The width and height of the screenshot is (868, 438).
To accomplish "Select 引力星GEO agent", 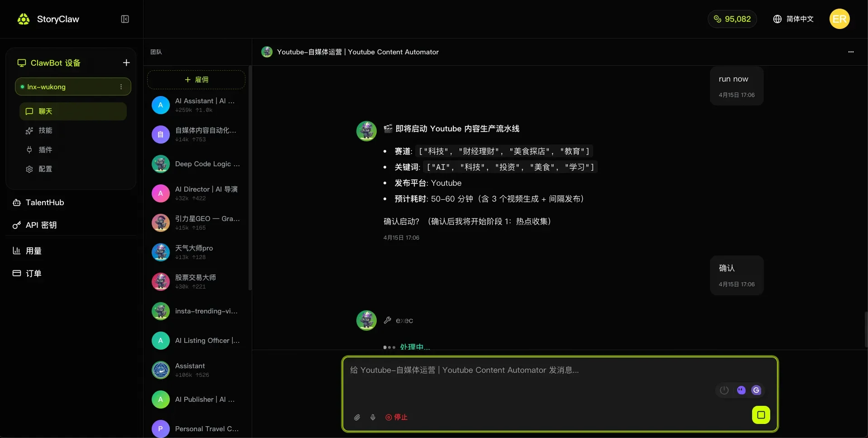I will click(196, 223).
